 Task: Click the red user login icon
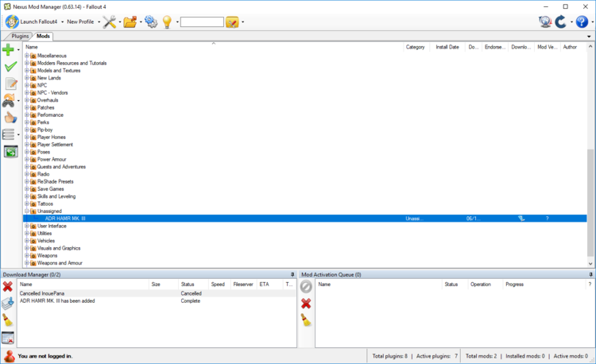coord(9,356)
